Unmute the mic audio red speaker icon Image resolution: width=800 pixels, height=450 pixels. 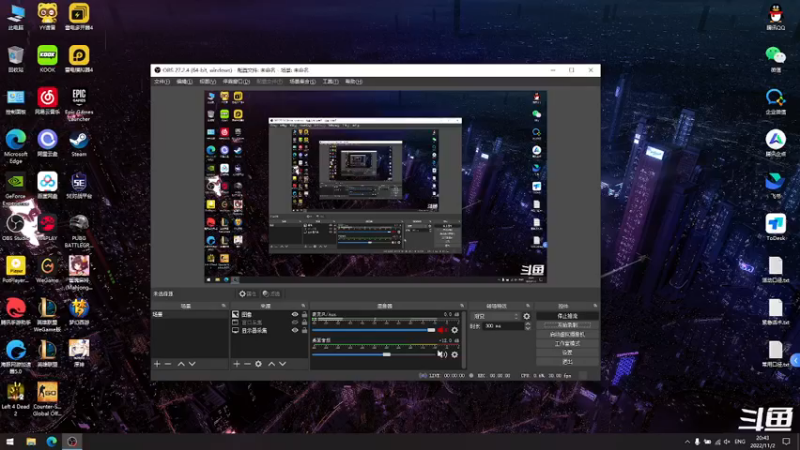442,330
